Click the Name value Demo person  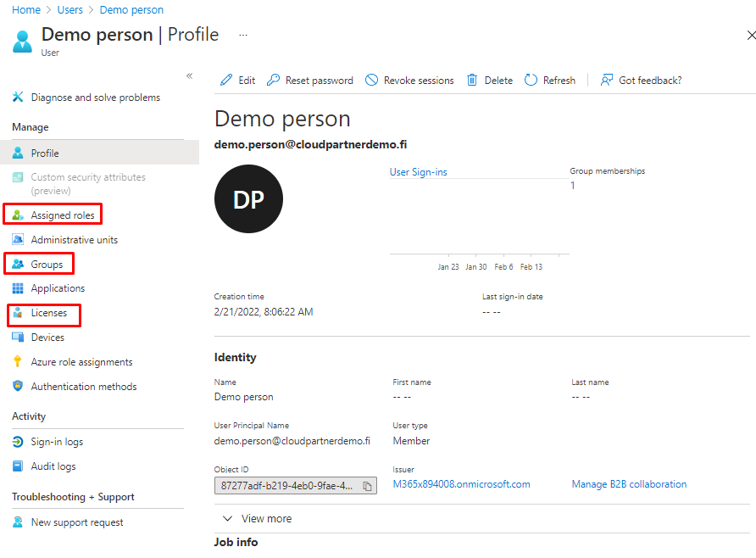pyautogui.click(x=243, y=396)
